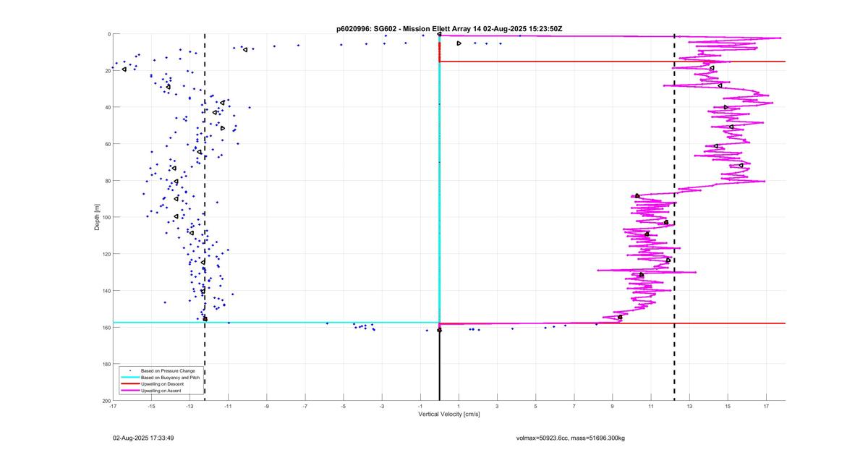The height and width of the screenshot is (450, 868).
Task: Click y-axis depth tick label "200"
Action: (x=106, y=401)
